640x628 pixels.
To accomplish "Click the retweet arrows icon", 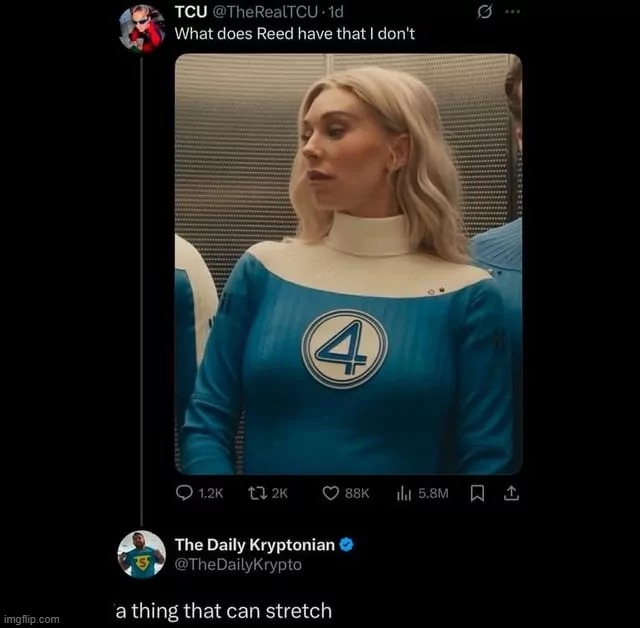I will 258,493.
